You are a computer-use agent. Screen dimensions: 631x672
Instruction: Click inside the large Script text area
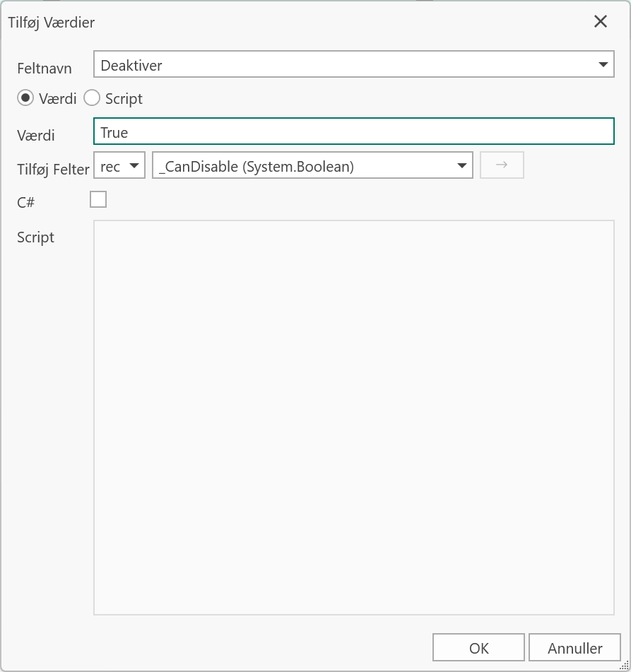tap(354, 418)
